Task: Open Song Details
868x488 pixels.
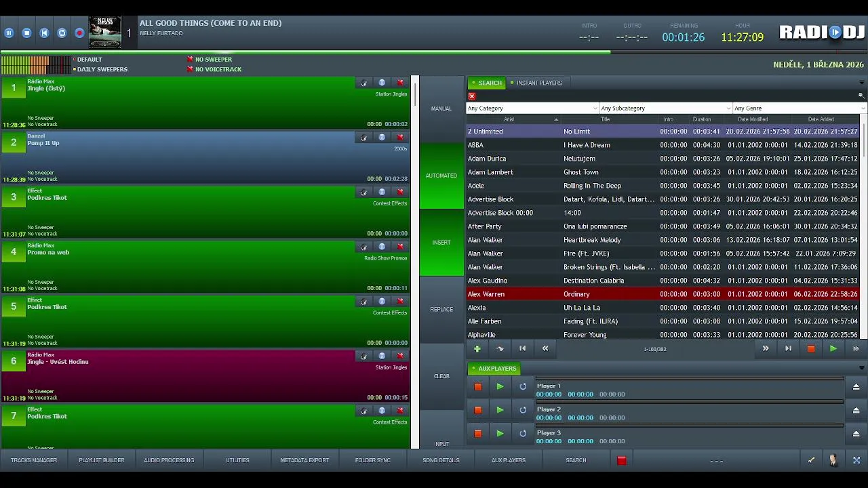Action: pos(441,460)
